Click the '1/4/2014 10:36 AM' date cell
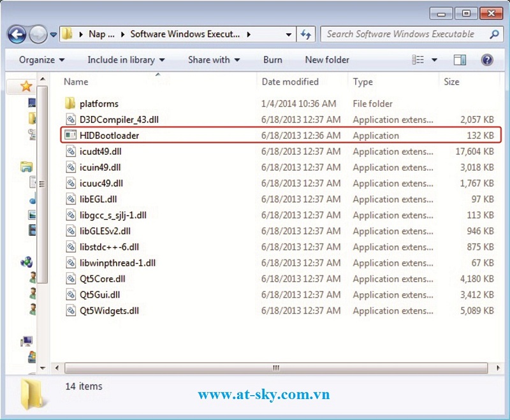Screen dimensions: 510x420 coord(298,104)
